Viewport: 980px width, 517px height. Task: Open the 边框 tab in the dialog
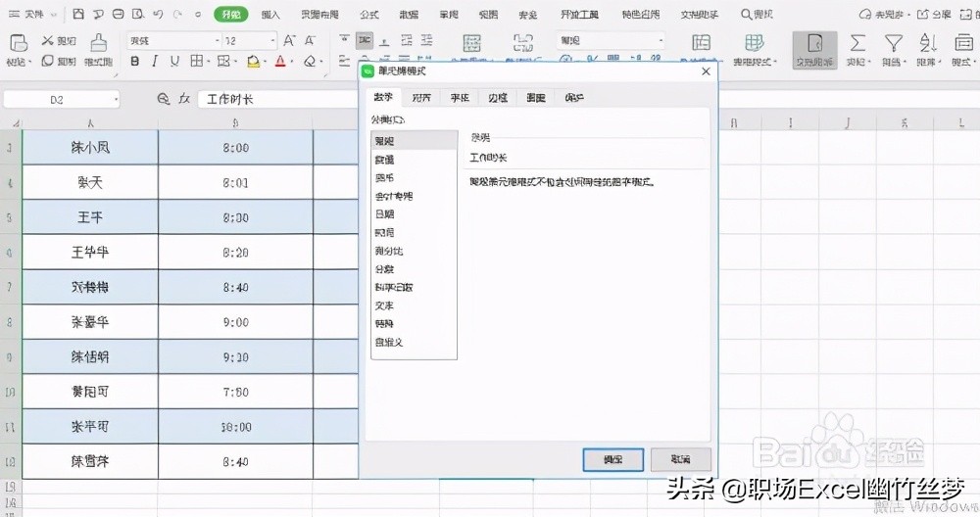point(498,97)
